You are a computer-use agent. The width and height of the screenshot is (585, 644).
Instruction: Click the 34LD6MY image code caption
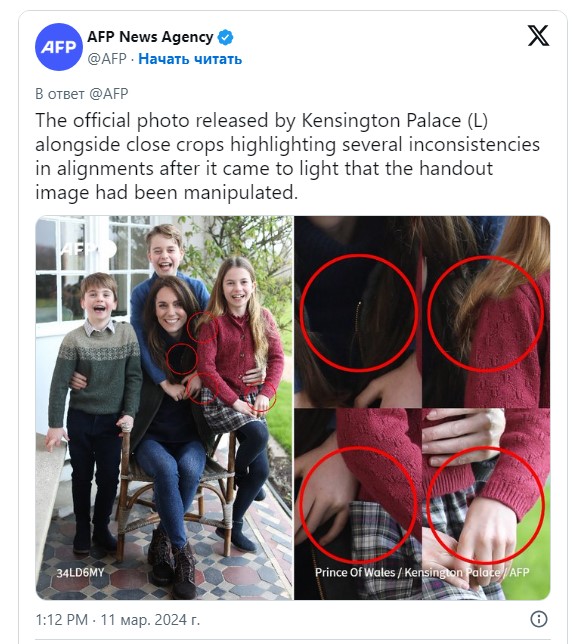[80, 573]
